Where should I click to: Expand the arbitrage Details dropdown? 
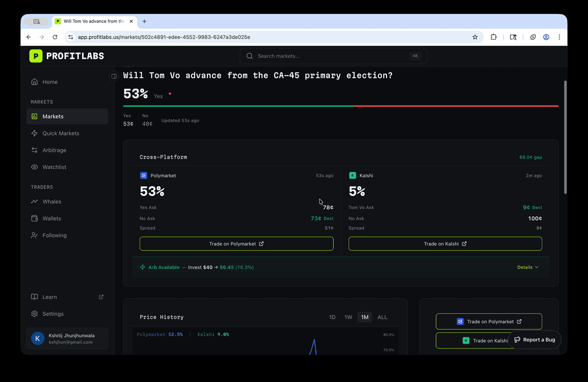(x=528, y=267)
